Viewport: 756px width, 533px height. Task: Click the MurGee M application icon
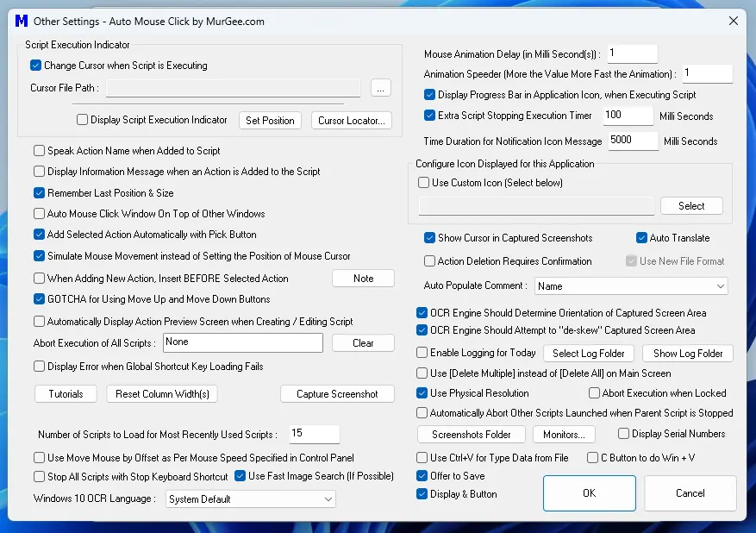coord(22,21)
